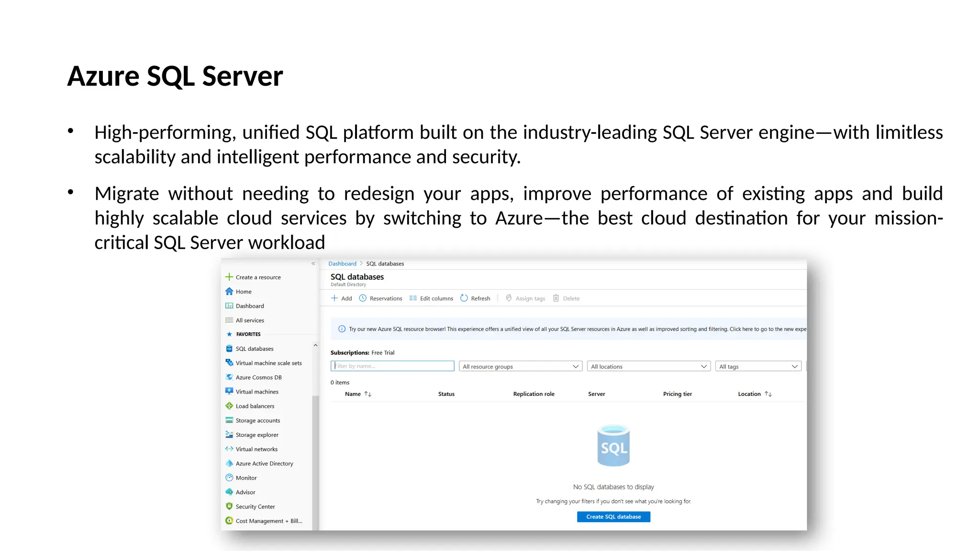
Task: Open the Load balancers icon
Action: coord(229,406)
